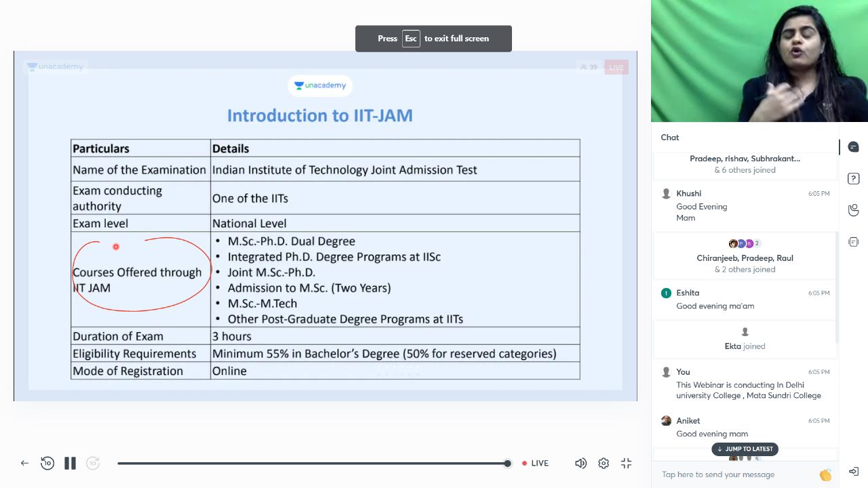Click the chat message input field
Screen dimensions: 868x488
pyautogui.click(x=736, y=474)
